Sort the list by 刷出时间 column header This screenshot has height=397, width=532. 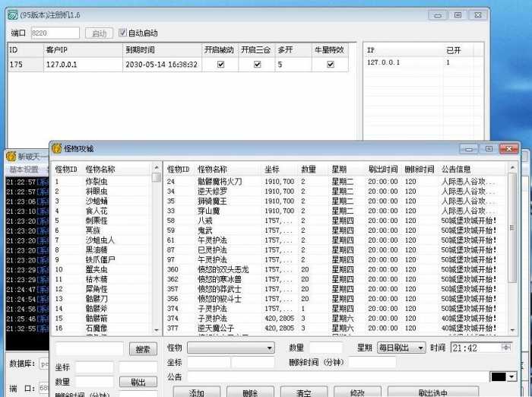coord(382,169)
